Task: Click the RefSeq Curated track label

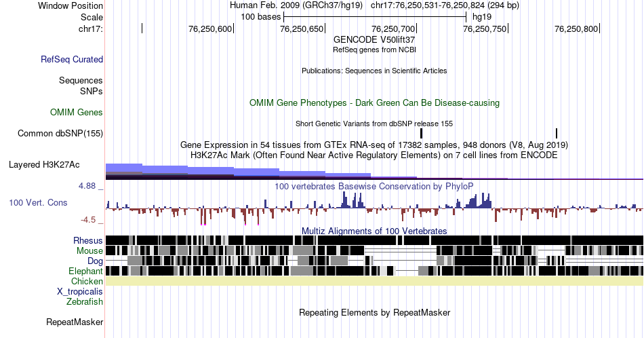Action: coord(72,59)
